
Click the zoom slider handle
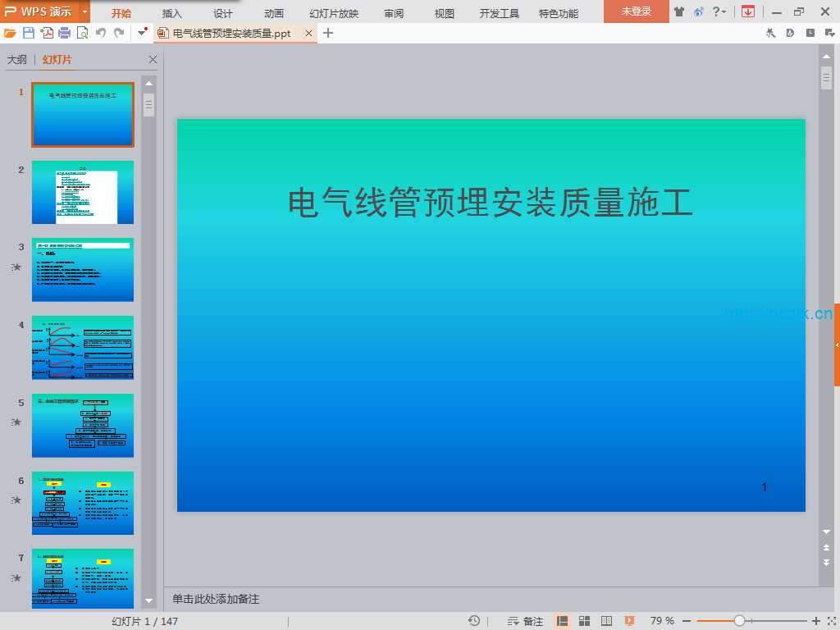739,621
